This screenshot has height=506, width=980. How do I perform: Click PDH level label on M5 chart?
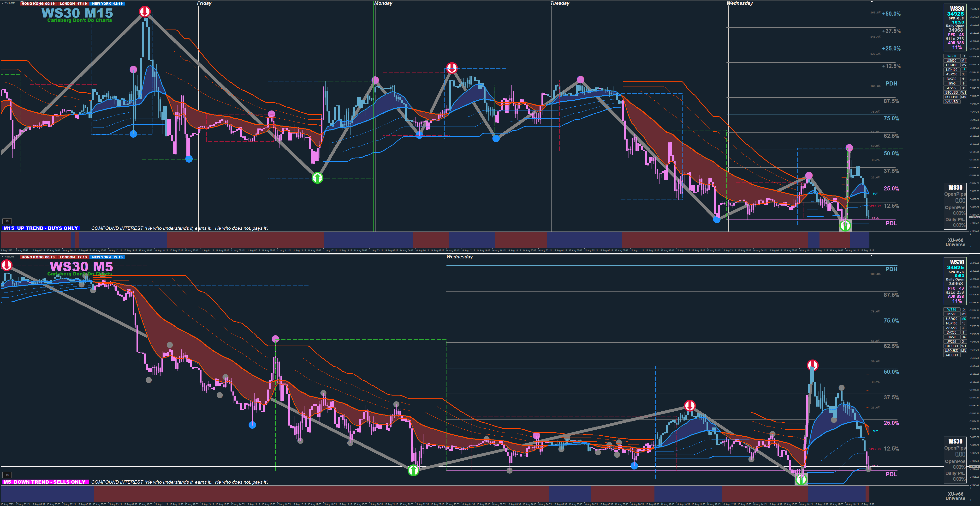[x=891, y=269]
